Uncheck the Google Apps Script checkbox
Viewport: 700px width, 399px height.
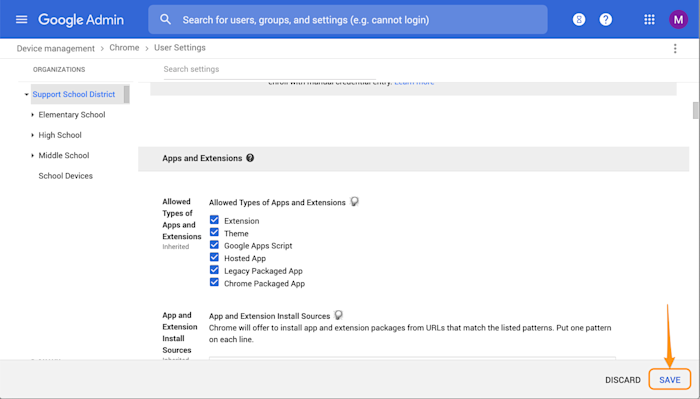pyautogui.click(x=214, y=245)
